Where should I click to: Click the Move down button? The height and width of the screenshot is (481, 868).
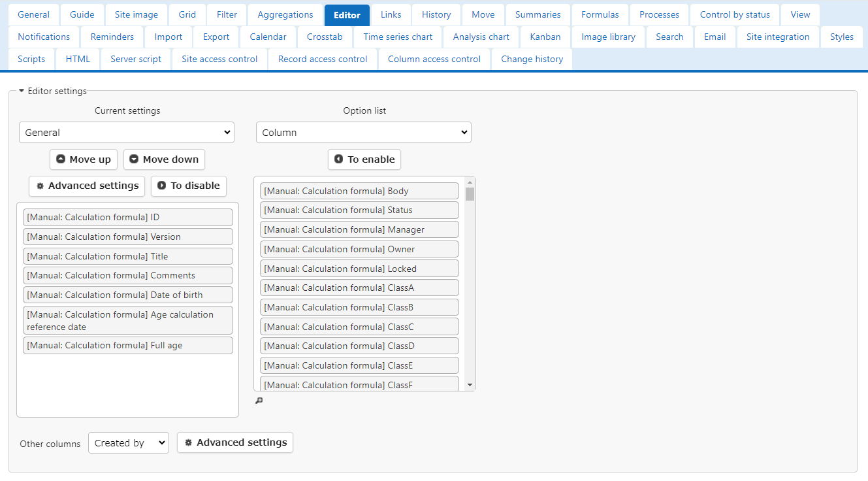click(x=164, y=159)
